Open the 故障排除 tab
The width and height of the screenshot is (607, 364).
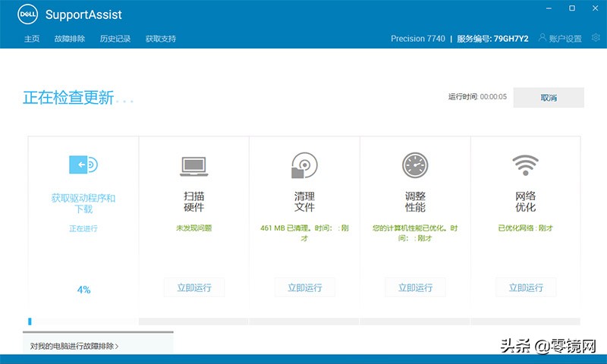[x=70, y=39]
